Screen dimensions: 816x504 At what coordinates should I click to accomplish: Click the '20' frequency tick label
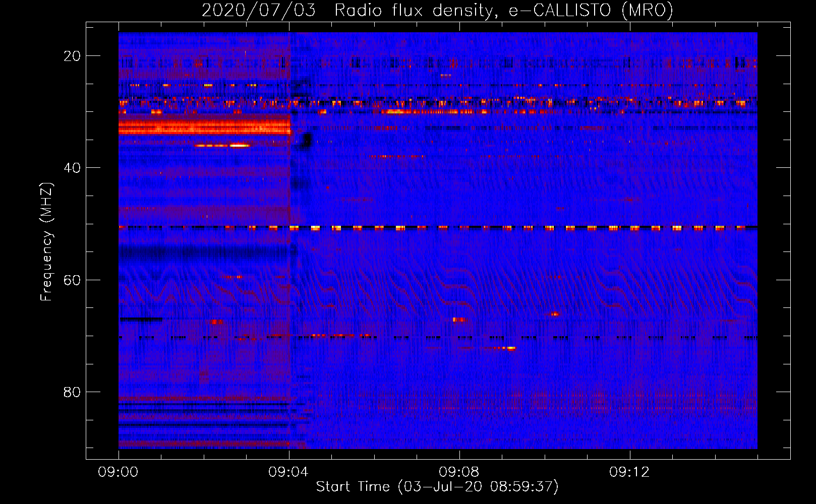click(72, 56)
